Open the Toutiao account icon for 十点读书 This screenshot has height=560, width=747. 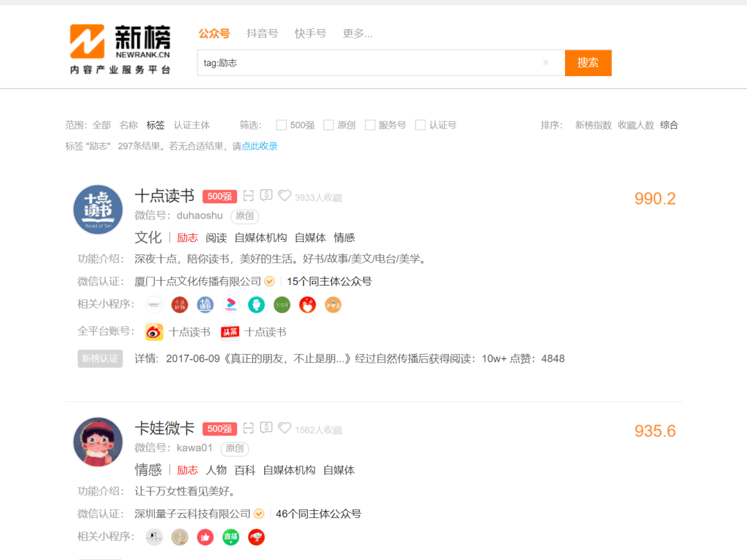click(x=230, y=332)
